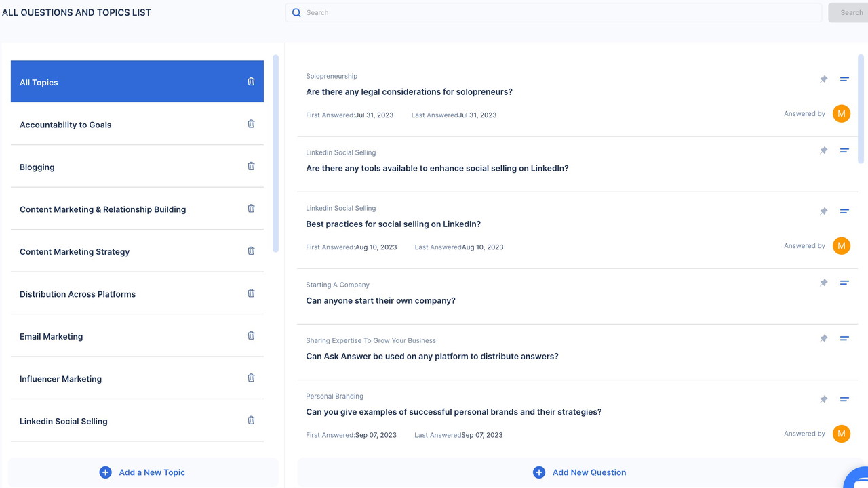This screenshot has height=488, width=868.
Task: Expand the personal brands examples question
Action: coord(844,399)
